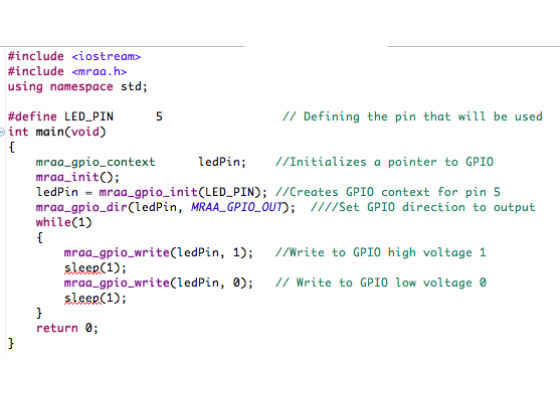Screen dimensions: 560x400
Task: Click the value 5 in define
Action: [x=159, y=116]
